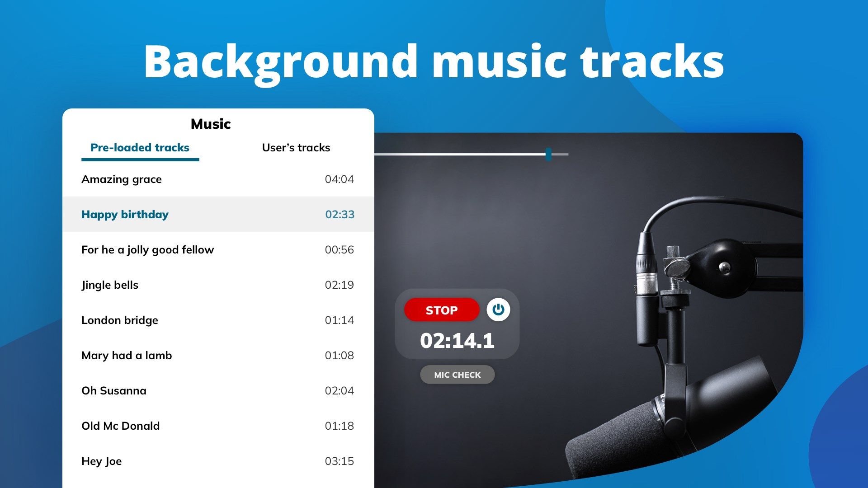868x488 pixels.
Task: Click the Music panel heading
Action: point(211,124)
